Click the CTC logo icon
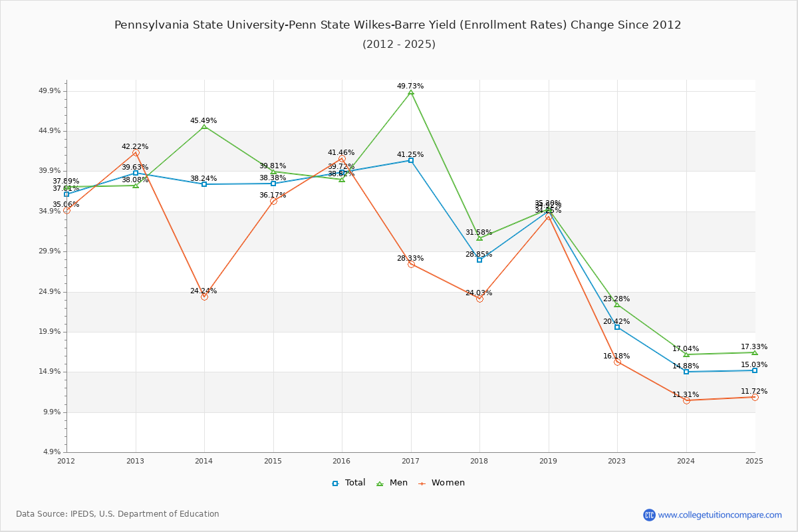The image size is (798, 532). click(649, 515)
